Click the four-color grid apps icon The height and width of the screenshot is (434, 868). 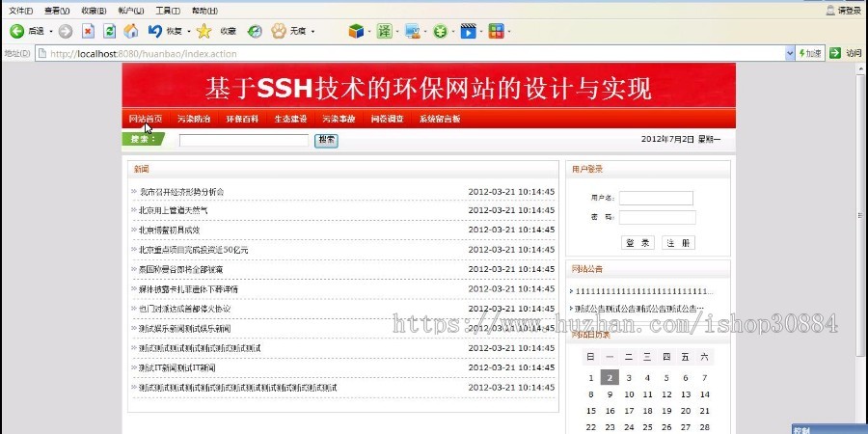pyautogui.click(x=497, y=31)
